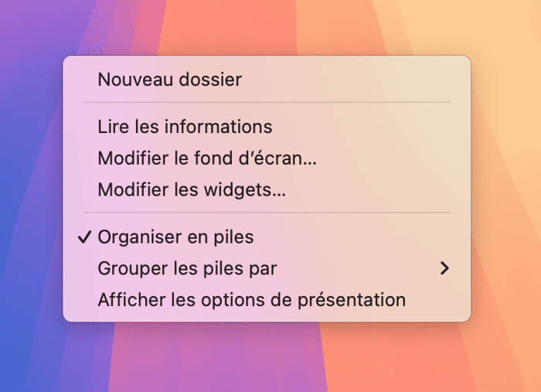
Task: Toggle off Organiser en piles
Action: (x=175, y=237)
